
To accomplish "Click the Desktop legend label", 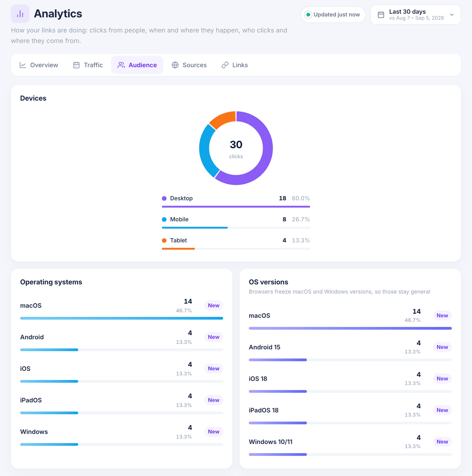I will coord(181,198).
